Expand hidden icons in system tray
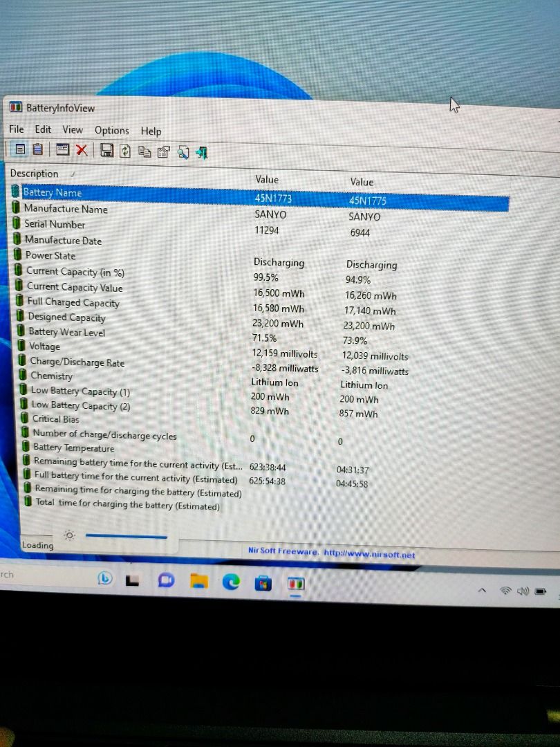 point(483,591)
